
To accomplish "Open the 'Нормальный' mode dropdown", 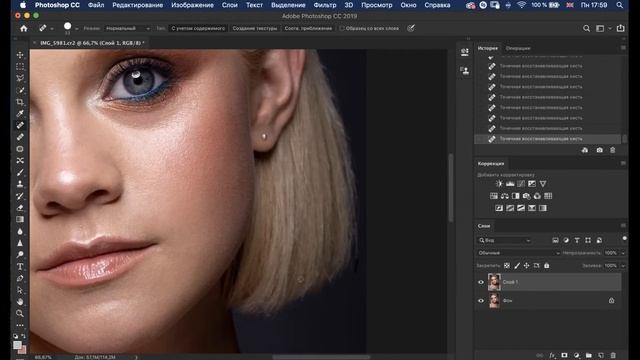I will pos(127,29).
